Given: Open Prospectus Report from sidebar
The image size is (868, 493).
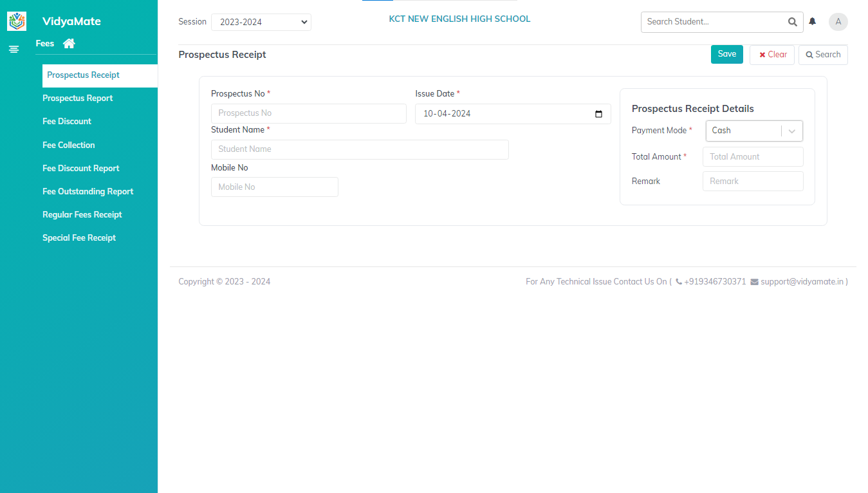Looking at the screenshot, I should pos(77,98).
